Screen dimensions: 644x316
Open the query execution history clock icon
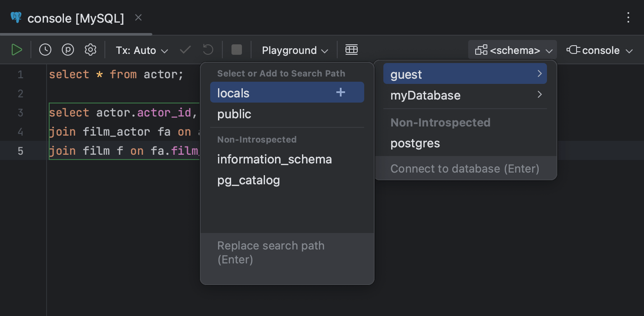coord(45,50)
